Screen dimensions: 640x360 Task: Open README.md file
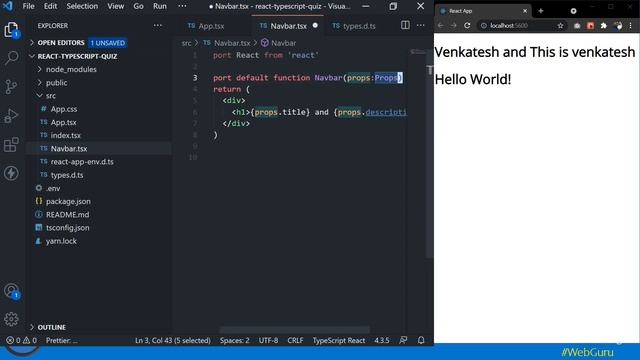67,214
